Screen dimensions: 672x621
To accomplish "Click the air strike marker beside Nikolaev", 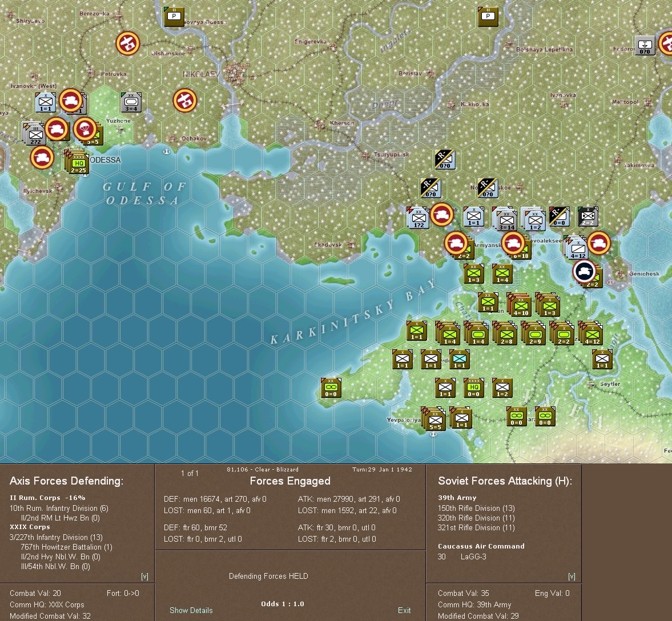I will click(185, 100).
